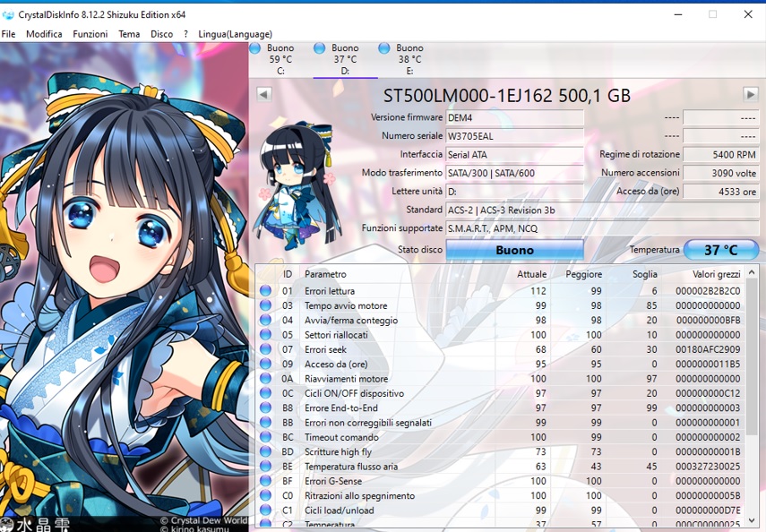Click the rotation rate value 5400 RPM
This screenshot has width=766, height=532.
tap(721, 155)
